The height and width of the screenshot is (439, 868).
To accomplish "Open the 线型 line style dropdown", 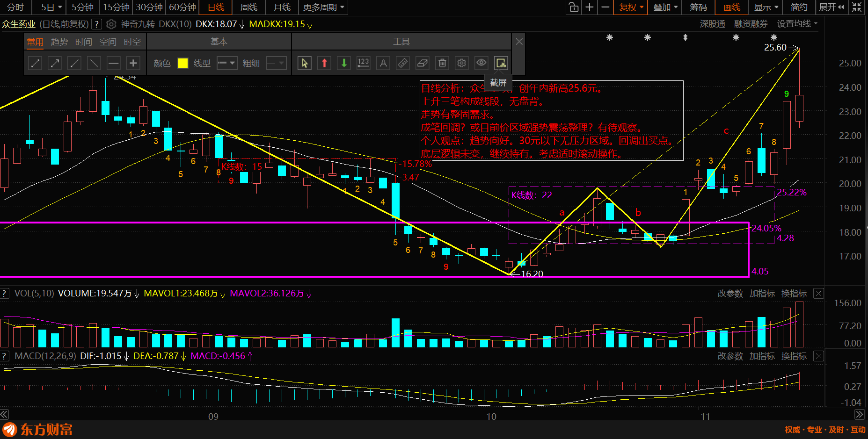I will pyautogui.click(x=227, y=63).
